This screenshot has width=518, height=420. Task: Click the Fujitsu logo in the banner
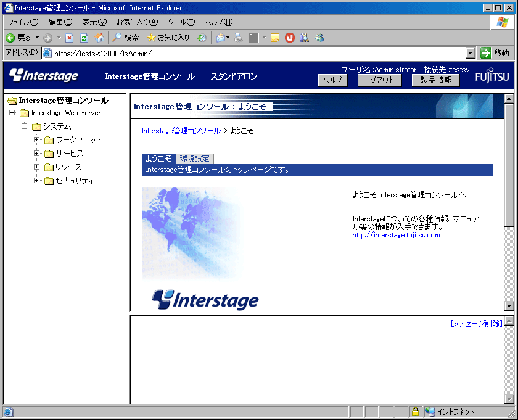coord(492,76)
